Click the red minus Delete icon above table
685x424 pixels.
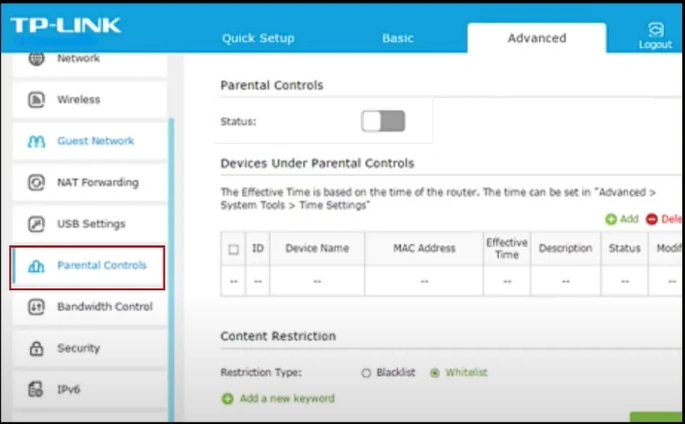point(652,219)
